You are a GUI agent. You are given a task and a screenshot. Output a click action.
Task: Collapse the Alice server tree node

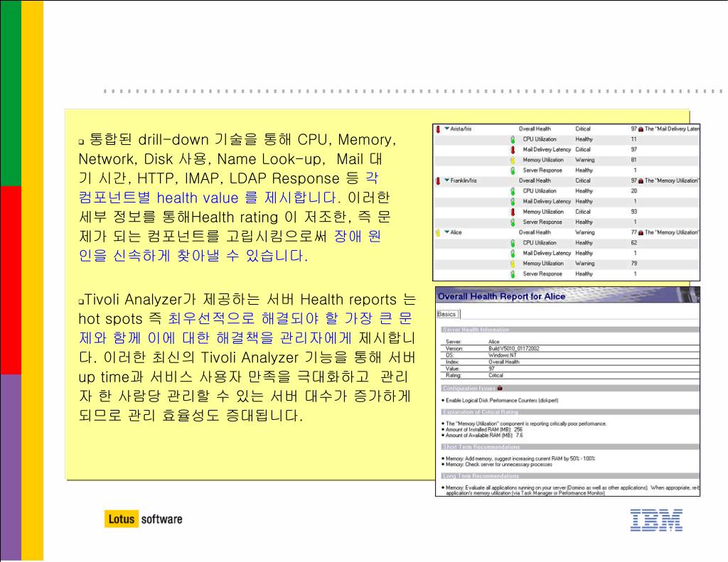coord(446,232)
